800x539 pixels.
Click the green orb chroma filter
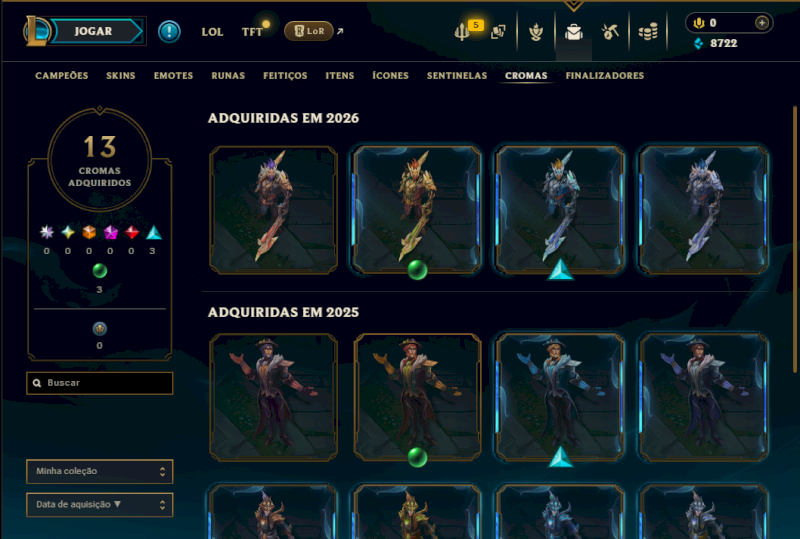[x=99, y=271]
